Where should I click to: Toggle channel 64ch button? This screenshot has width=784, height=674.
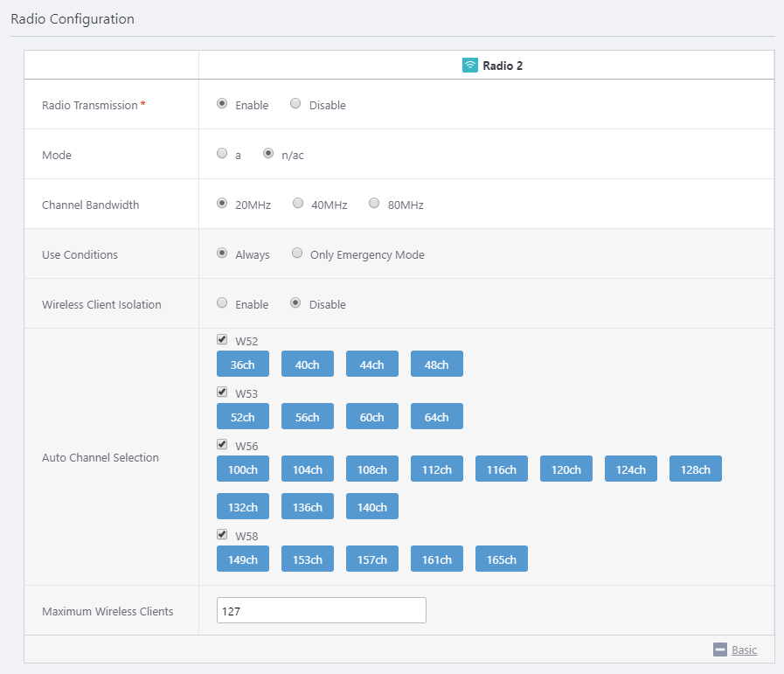pyautogui.click(x=436, y=416)
